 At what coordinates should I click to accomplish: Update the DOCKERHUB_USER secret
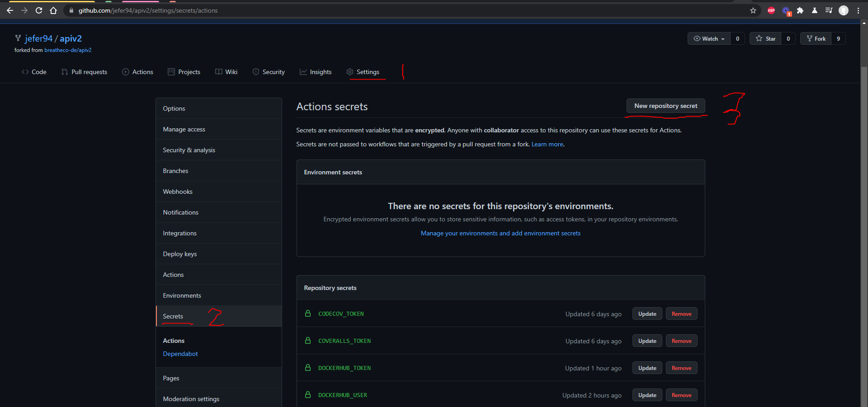pos(647,395)
